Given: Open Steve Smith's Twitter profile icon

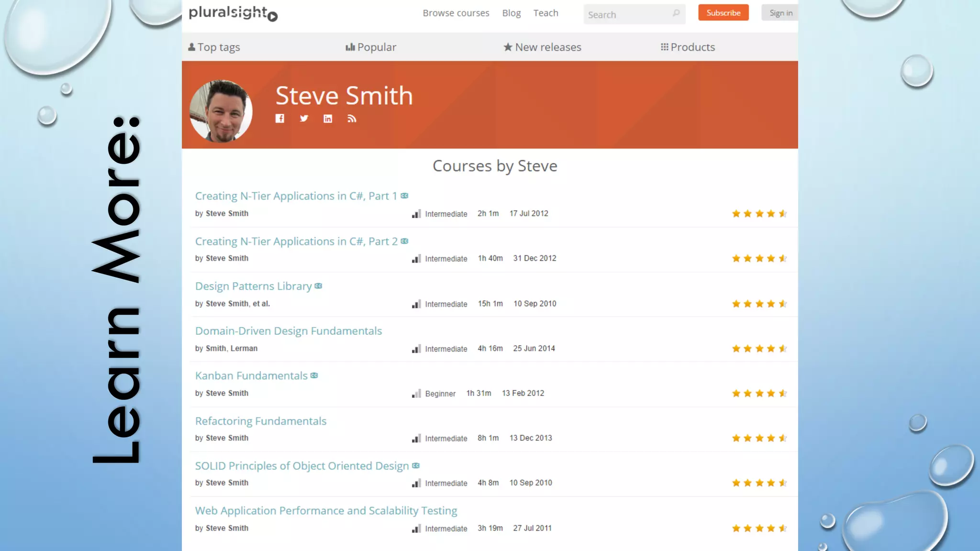Looking at the screenshot, I should click(x=304, y=119).
